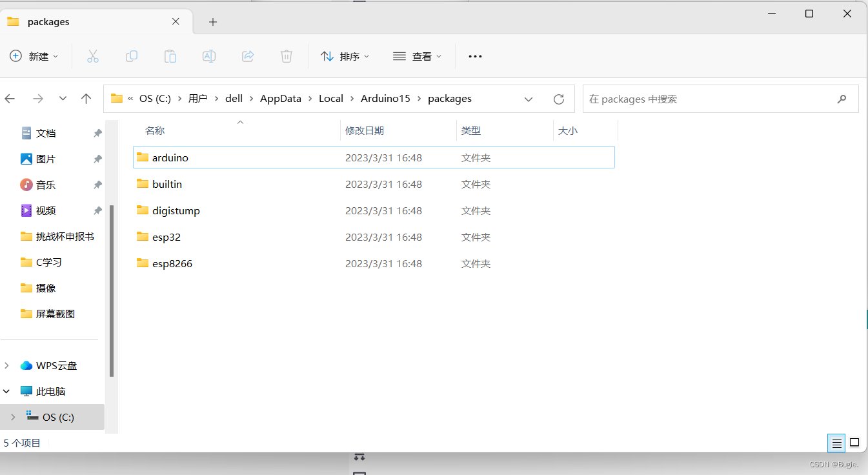Click the search magnifier icon
The width and height of the screenshot is (868, 475).
(x=842, y=99)
